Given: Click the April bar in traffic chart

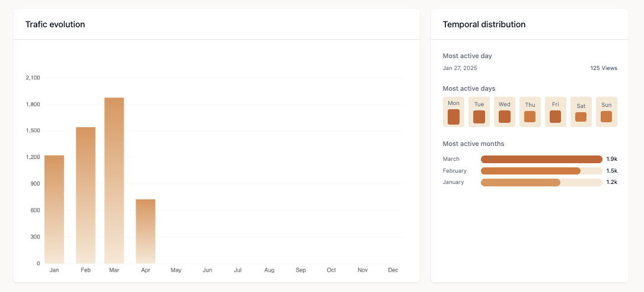Looking at the screenshot, I should tap(145, 231).
